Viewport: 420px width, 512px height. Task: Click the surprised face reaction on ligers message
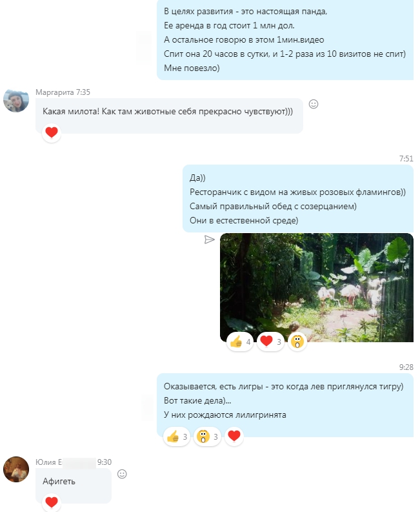point(207,436)
